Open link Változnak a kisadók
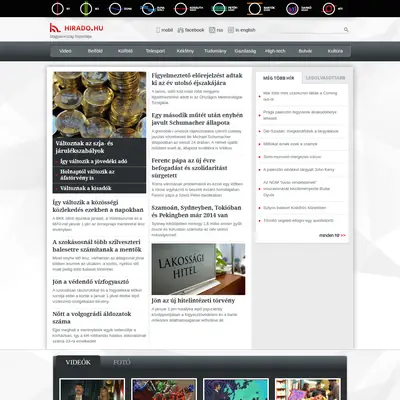Screen dimensions: 400x400 pyautogui.click(x=86, y=188)
